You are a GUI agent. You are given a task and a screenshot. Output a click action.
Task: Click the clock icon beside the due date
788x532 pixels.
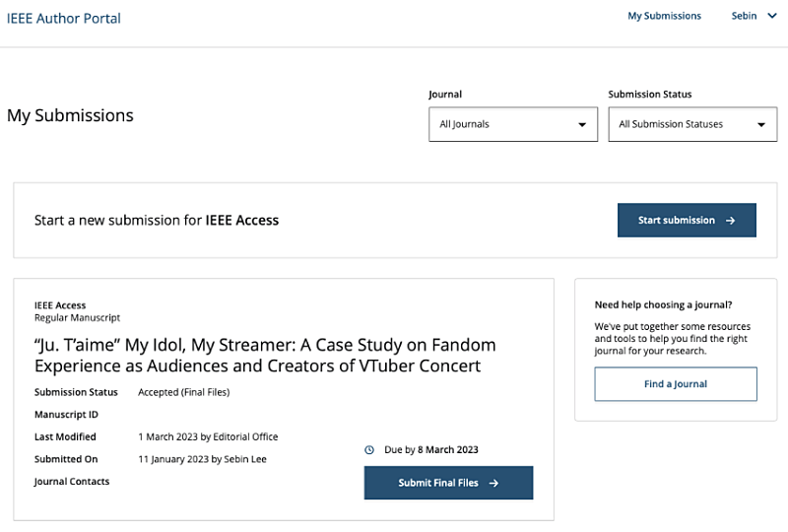point(369,450)
